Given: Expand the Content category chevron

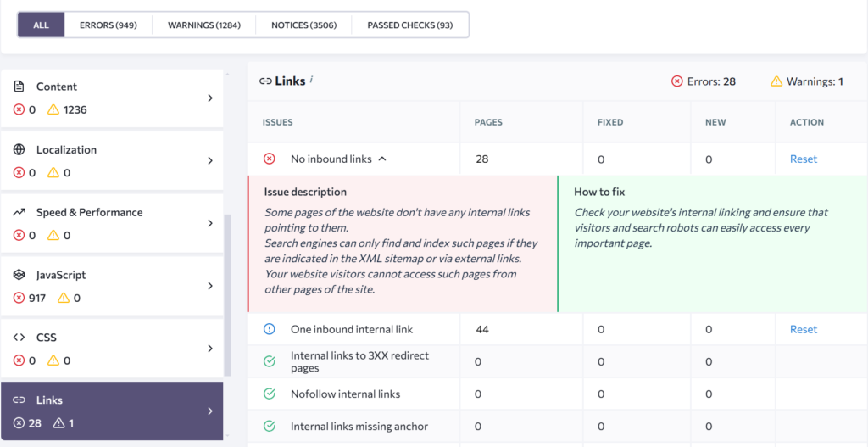Looking at the screenshot, I should click(x=210, y=98).
